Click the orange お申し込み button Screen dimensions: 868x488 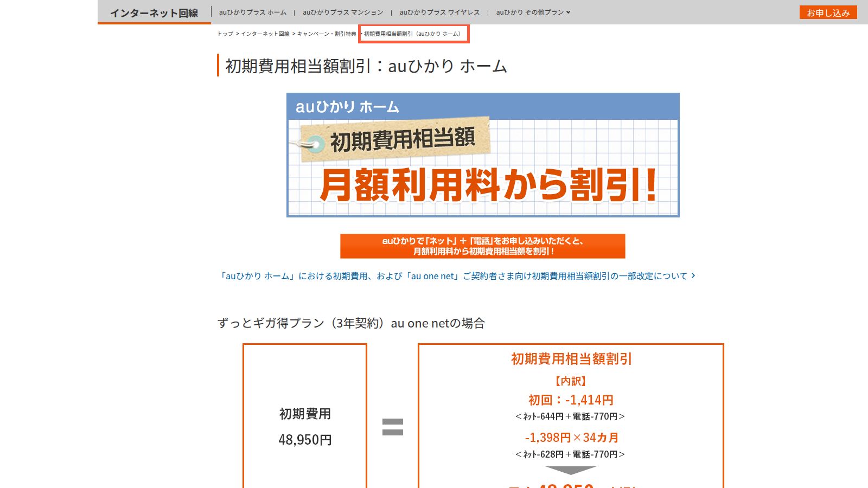click(828, 12)
